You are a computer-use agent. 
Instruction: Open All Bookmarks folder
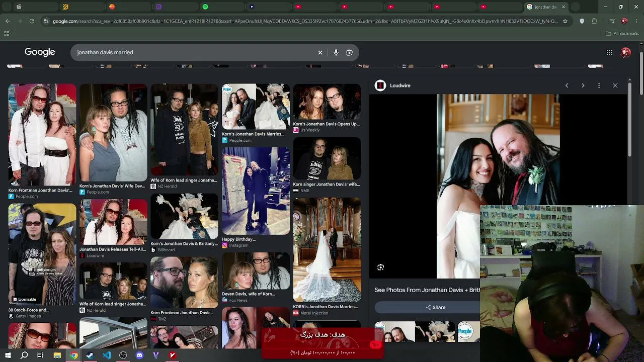click(x=622, y=34)
